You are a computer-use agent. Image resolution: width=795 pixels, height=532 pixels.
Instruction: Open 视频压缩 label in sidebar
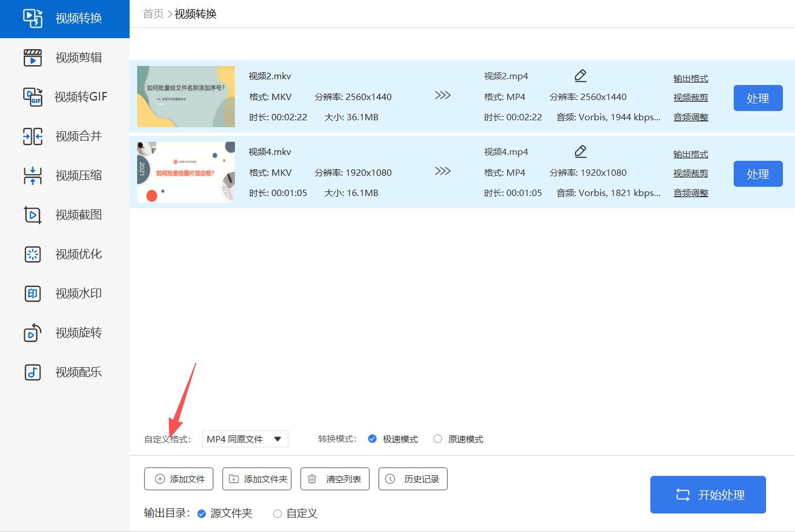79,175
